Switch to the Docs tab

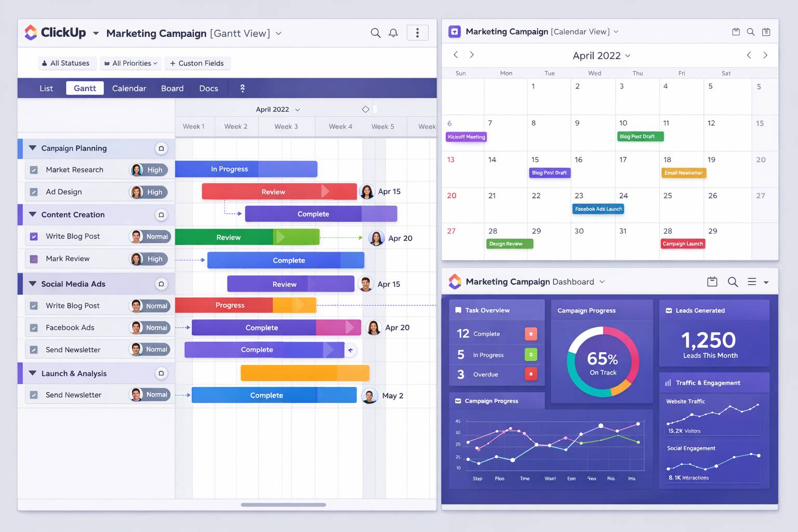208,88
